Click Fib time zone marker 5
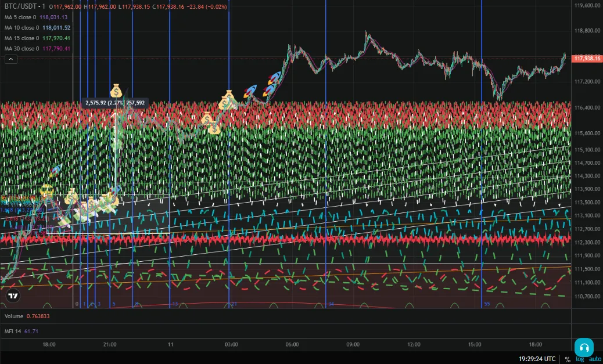The width and height of the screenshot is (603, 364). 114,304
